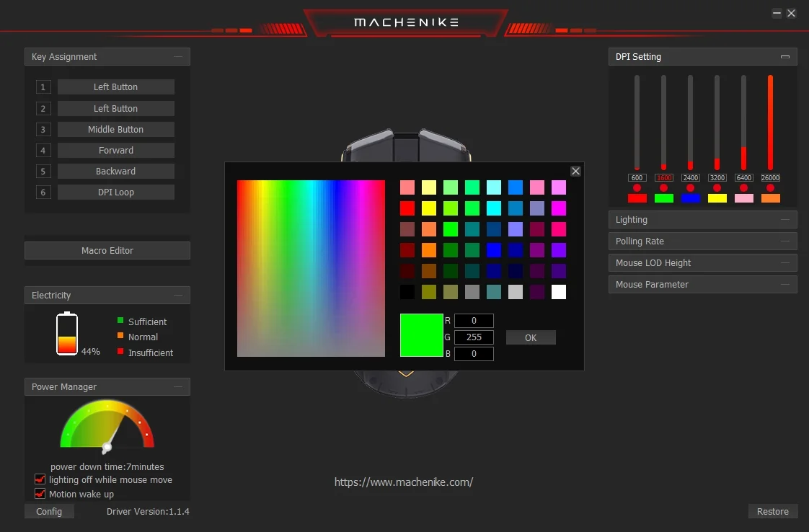Expand the Polling Rate section
This screenshot has height=532, width=809.
pos(702,241)
